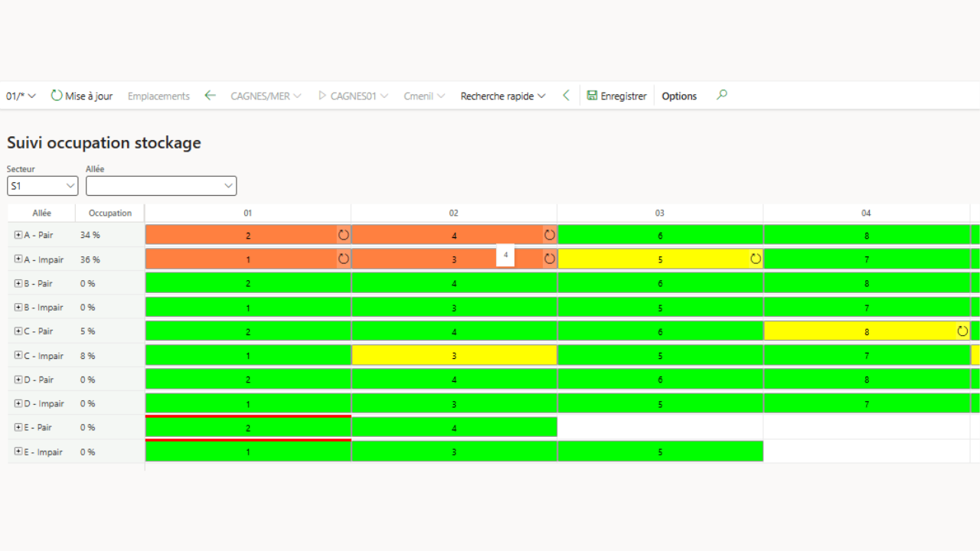Click refresh icon in A - Impair cell 3
Screen dimensions: 980x551
tap(550, 259)
